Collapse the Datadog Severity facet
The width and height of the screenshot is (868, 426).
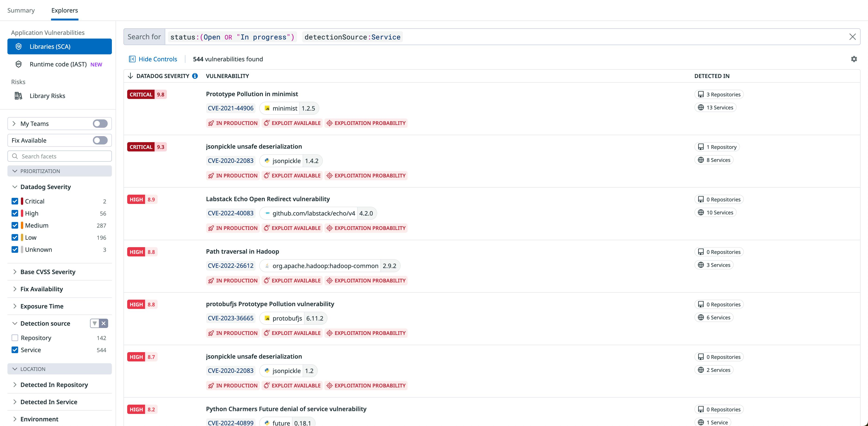15,187
